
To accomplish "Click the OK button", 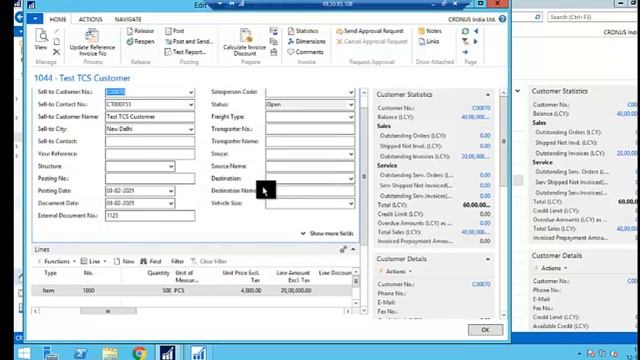I will pyautogui.click(x=485, y=330).
